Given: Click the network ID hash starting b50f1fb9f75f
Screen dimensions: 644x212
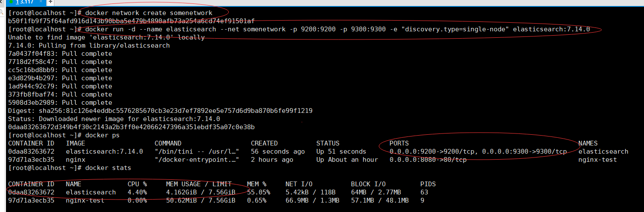Looking at the screenshot, I should click(x=131, y=21).
